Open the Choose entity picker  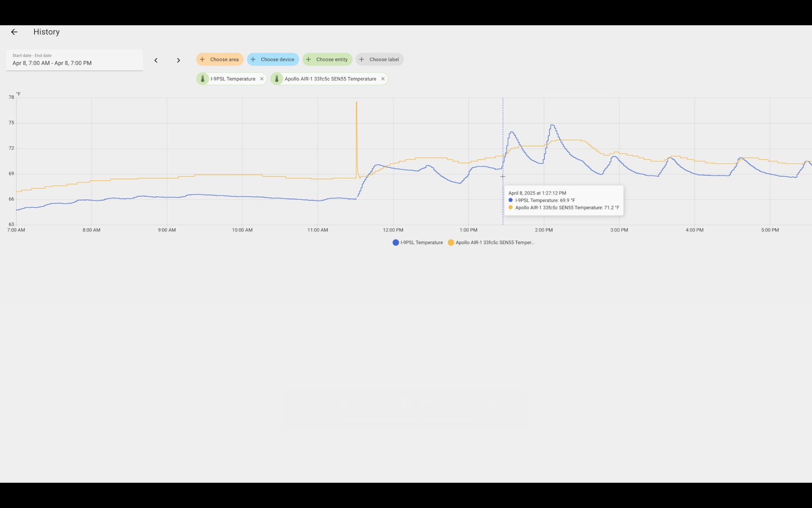coord(332,59)
